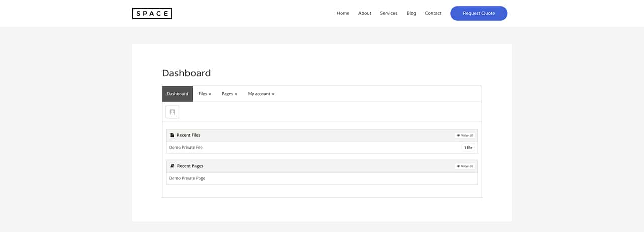Visit the Blog page
Screen dimensions: 644x232
[x=411, y=13]
